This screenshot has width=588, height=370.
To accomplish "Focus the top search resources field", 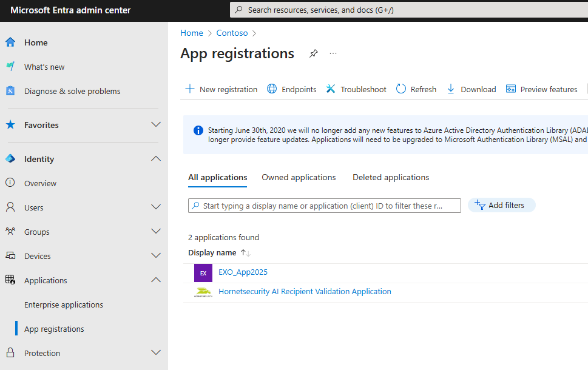I will point(409,10).
